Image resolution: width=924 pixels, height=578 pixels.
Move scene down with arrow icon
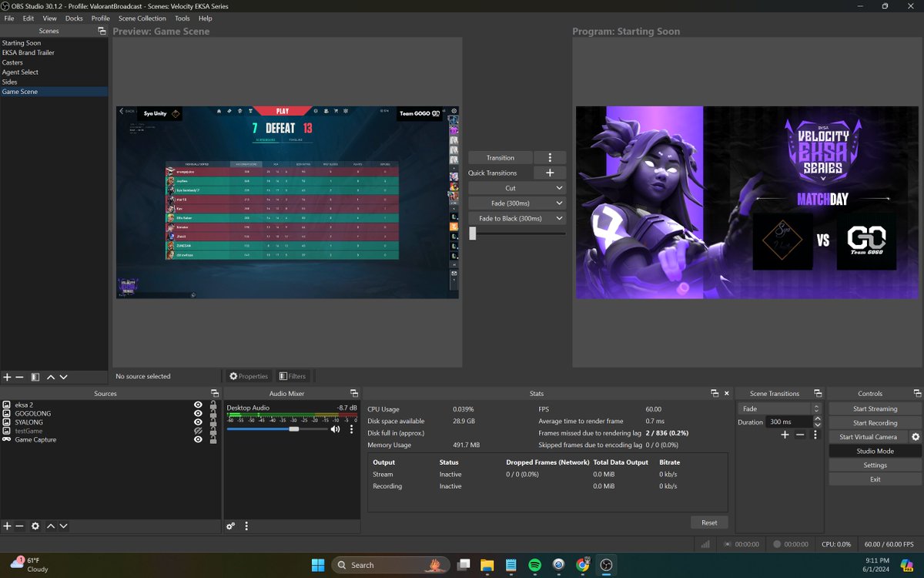tap(63, 377)
